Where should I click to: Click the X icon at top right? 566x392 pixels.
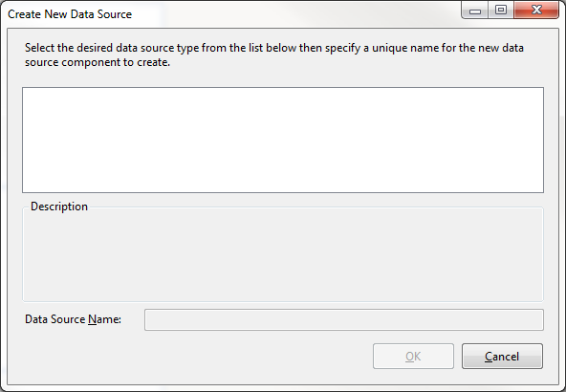tap(536, 10)
